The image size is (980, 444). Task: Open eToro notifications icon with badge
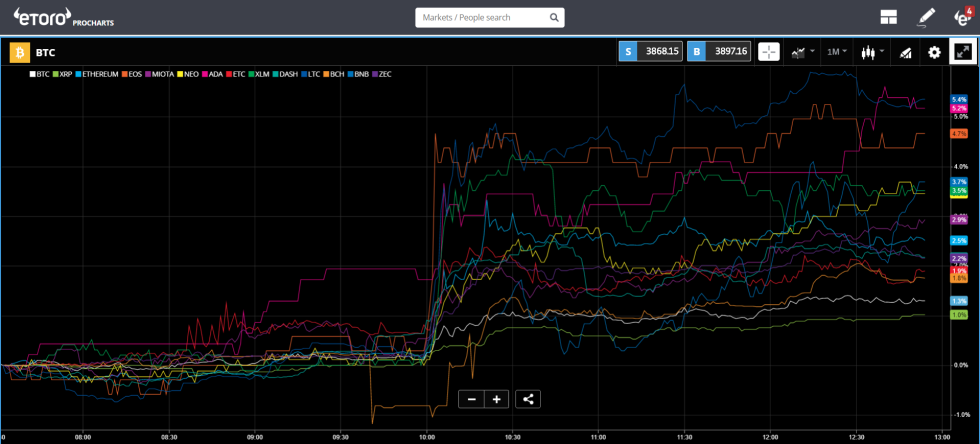point(961,17)
